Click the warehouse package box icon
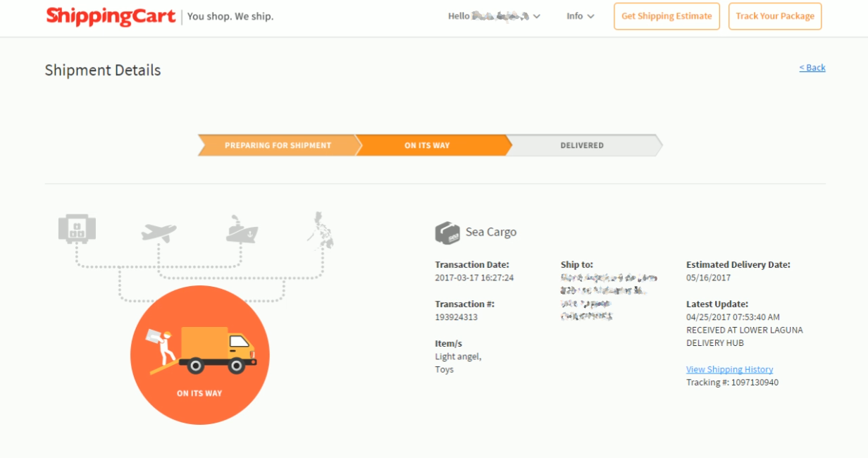 tap(77, 230)
